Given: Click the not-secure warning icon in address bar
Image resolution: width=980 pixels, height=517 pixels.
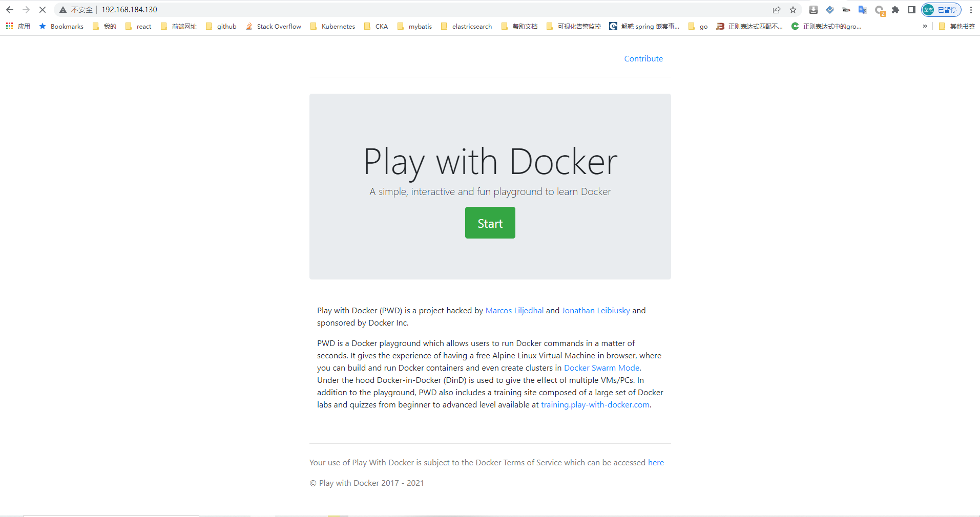Looking at the screenshot, I should click(63, 10).
